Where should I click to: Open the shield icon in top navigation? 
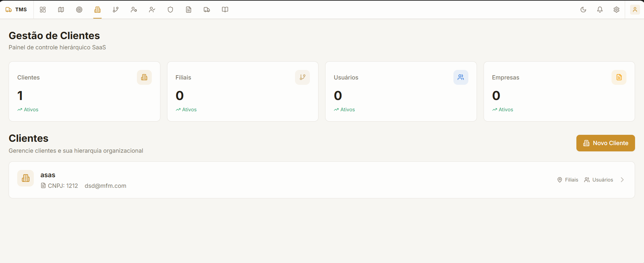[170, 10]
